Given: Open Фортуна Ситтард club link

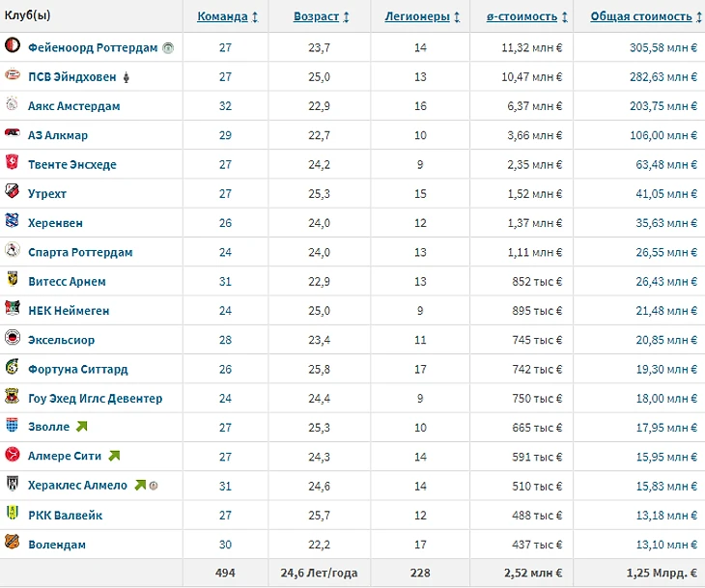Looking at the screenshot, I should click(78, 369).
